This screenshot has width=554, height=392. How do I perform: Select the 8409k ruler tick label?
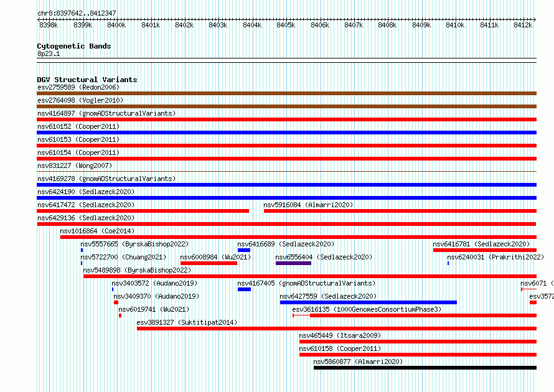(421, 25)
